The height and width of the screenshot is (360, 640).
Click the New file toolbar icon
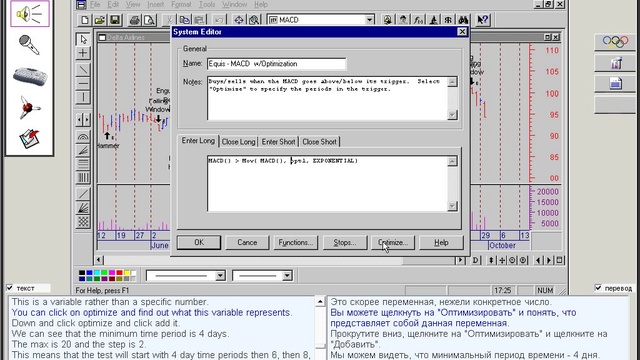[84, 20]
